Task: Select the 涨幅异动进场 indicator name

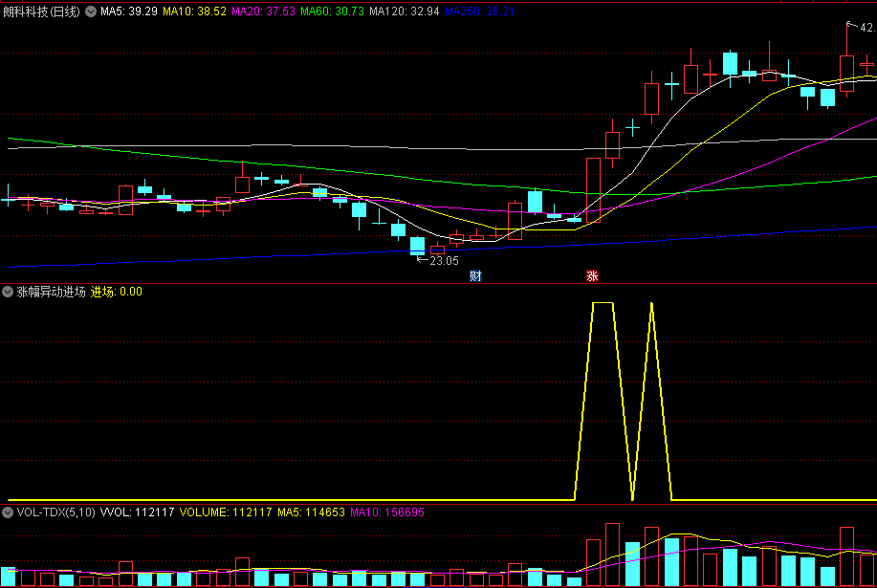Action: tap(51, 292)
